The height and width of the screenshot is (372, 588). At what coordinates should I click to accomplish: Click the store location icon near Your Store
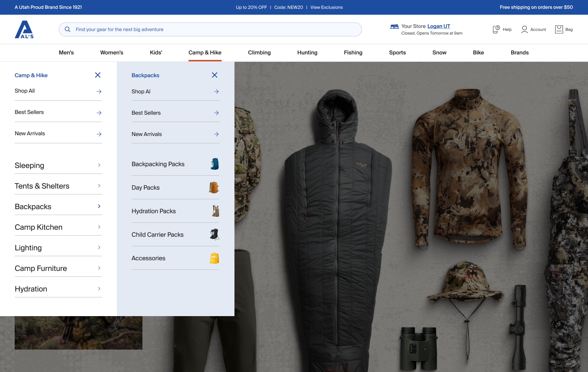(x=394, y=26)
